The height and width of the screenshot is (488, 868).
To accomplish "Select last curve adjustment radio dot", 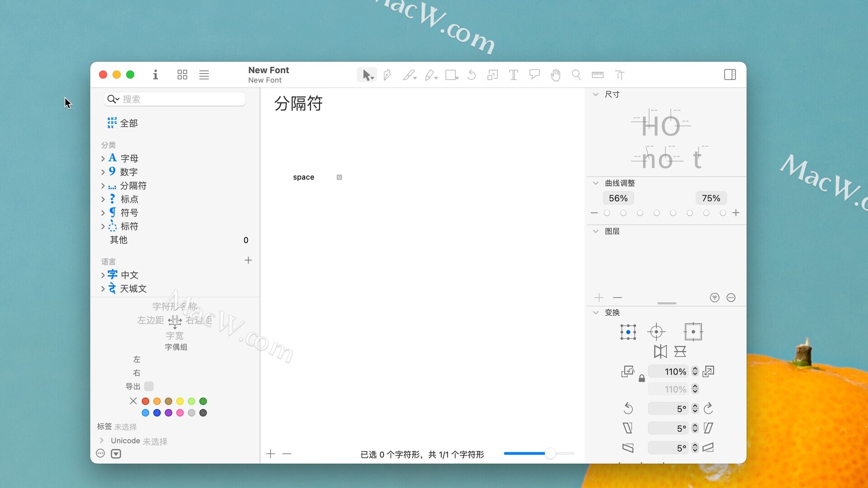I will 722,213.
